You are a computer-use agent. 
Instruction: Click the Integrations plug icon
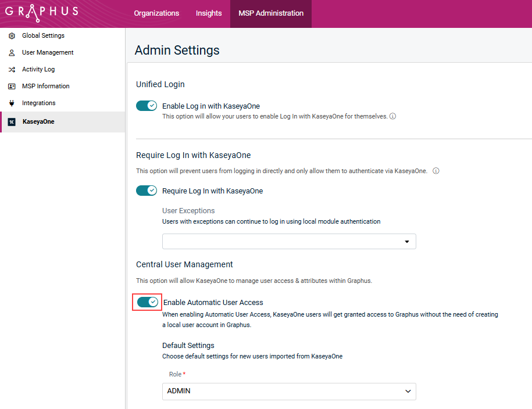[x=12, y=103]
